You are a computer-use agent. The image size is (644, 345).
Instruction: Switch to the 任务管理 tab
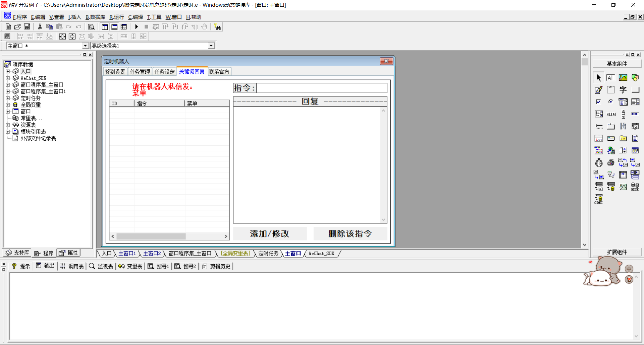140,72
